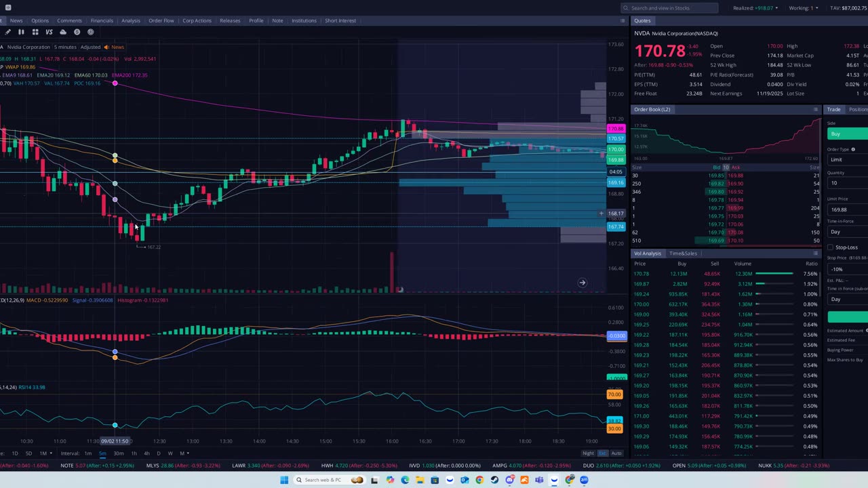Click the scroll-to-latest arrow on chart
Viewport: 868px width, 488px height.
click(x=582, y=283)
